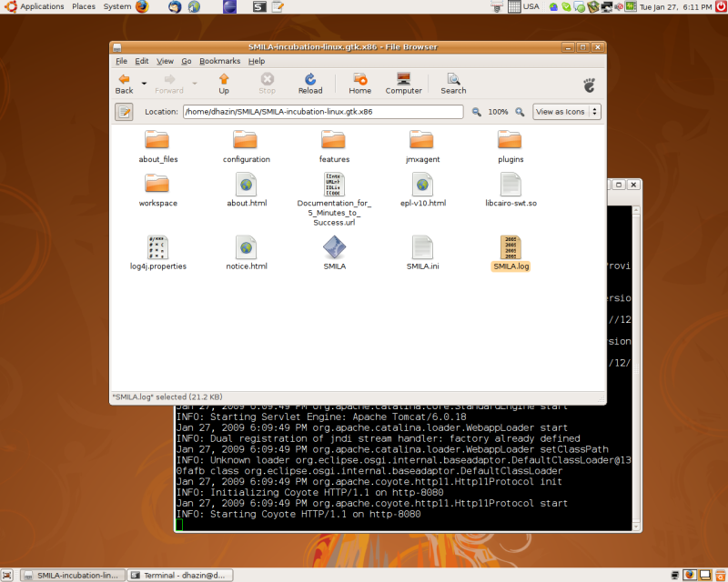The width and height of the screenshot is (728, 582).
Task: Zoom out with the magnifier minus icon
Action: coord(476,112)
